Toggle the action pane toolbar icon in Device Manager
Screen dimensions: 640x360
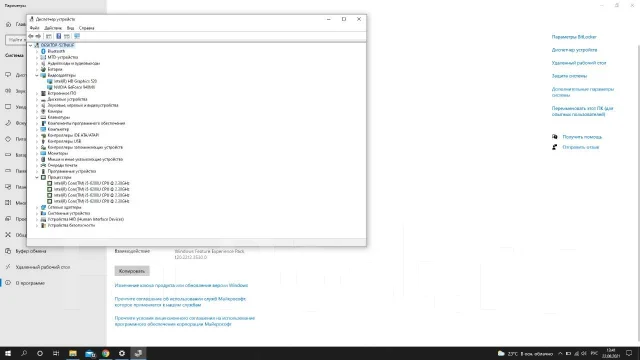coord(67,36)
